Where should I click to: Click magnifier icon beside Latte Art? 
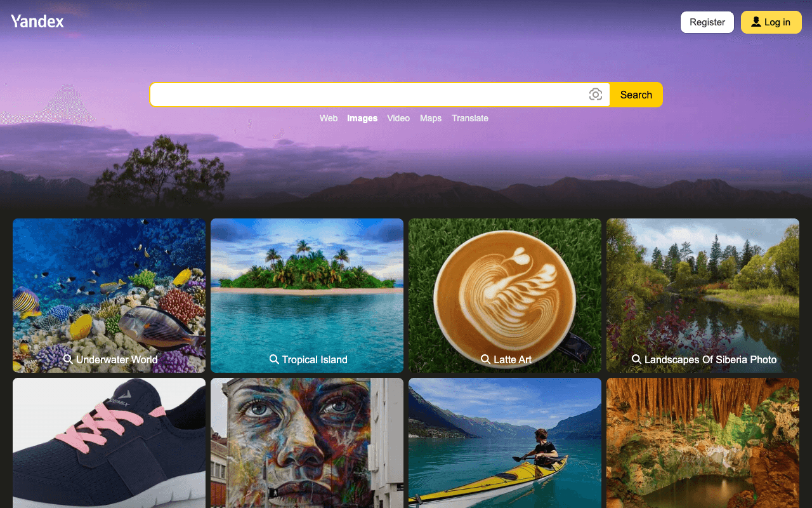pyautogui.click(x=485, y=359)
